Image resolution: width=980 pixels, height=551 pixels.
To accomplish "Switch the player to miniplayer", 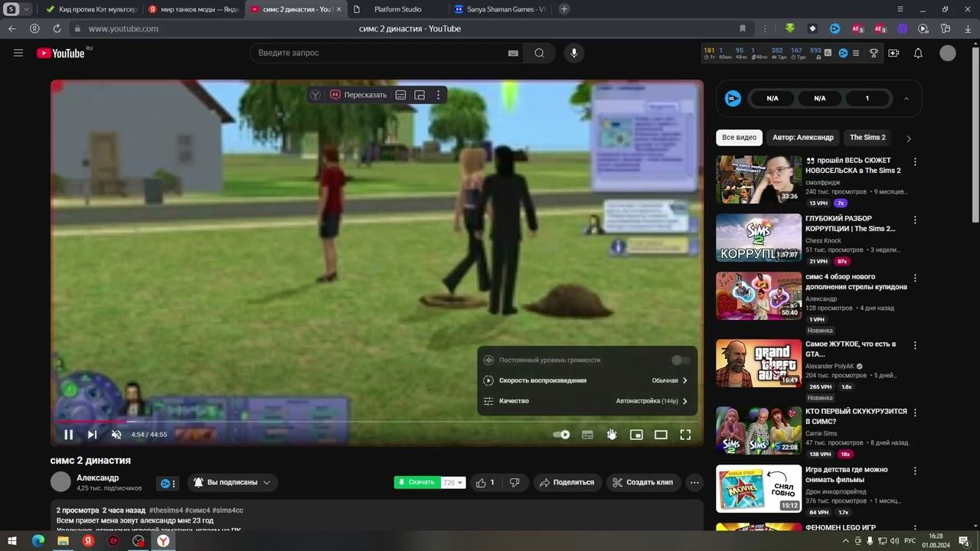I will coord(636,435).
